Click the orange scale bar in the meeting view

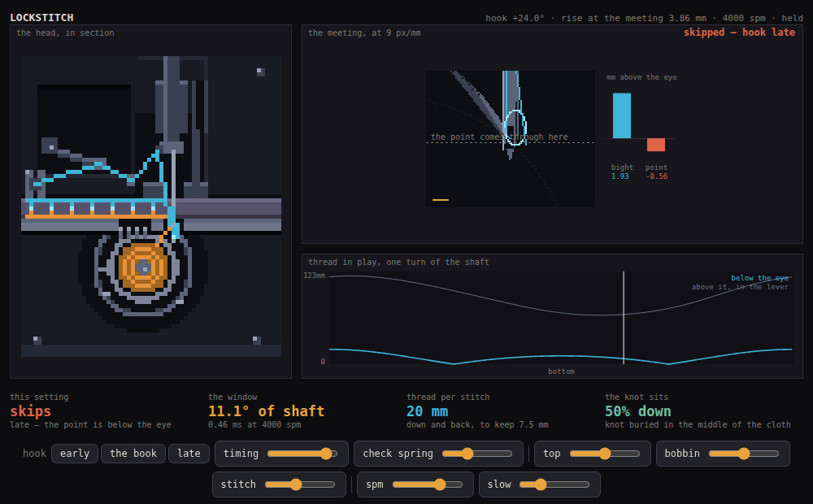[x=440, y=200]
